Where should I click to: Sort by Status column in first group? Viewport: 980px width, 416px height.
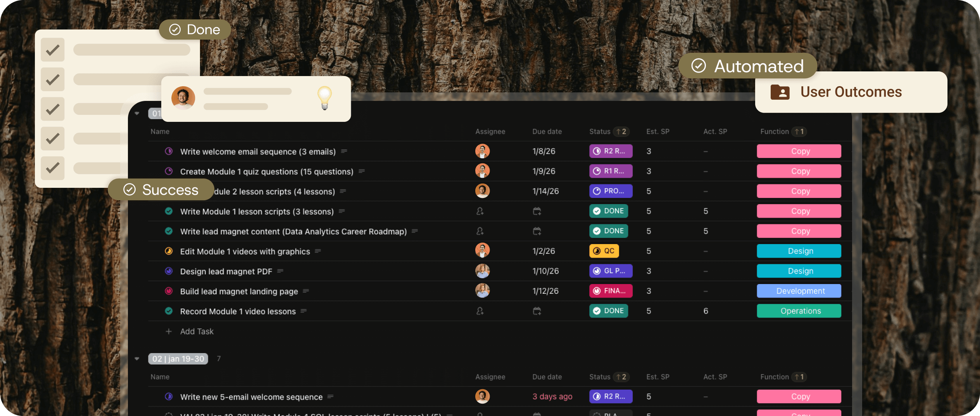[609, 132]
